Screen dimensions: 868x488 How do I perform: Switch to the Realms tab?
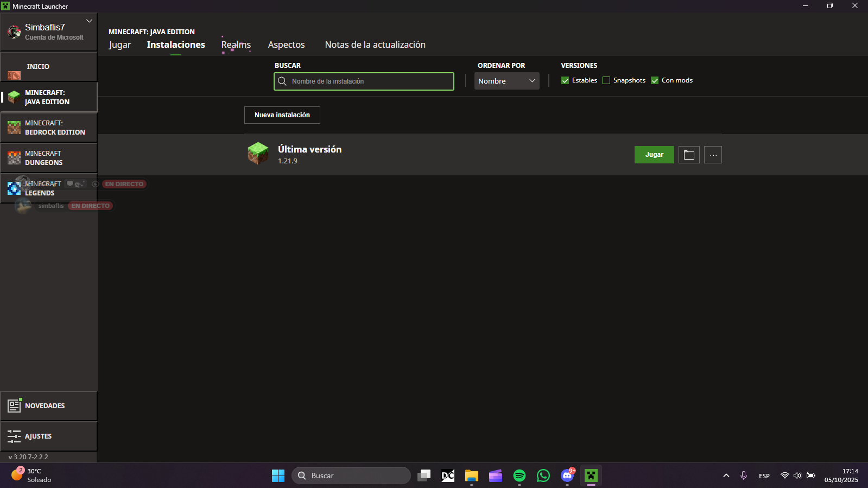236,45
